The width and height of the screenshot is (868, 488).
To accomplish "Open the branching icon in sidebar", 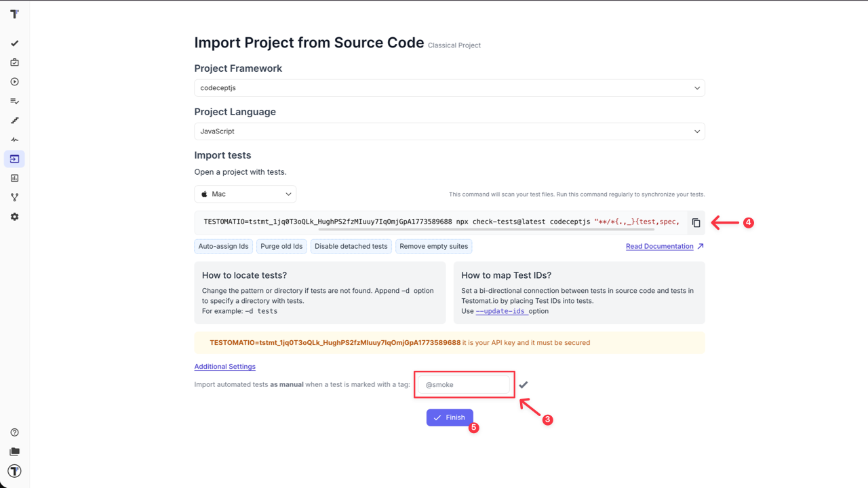I will tap(14, 197).
